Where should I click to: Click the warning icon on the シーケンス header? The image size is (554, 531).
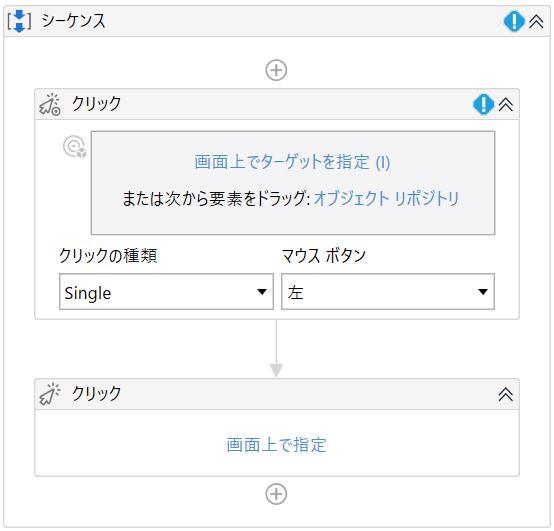tap(514, 21)
